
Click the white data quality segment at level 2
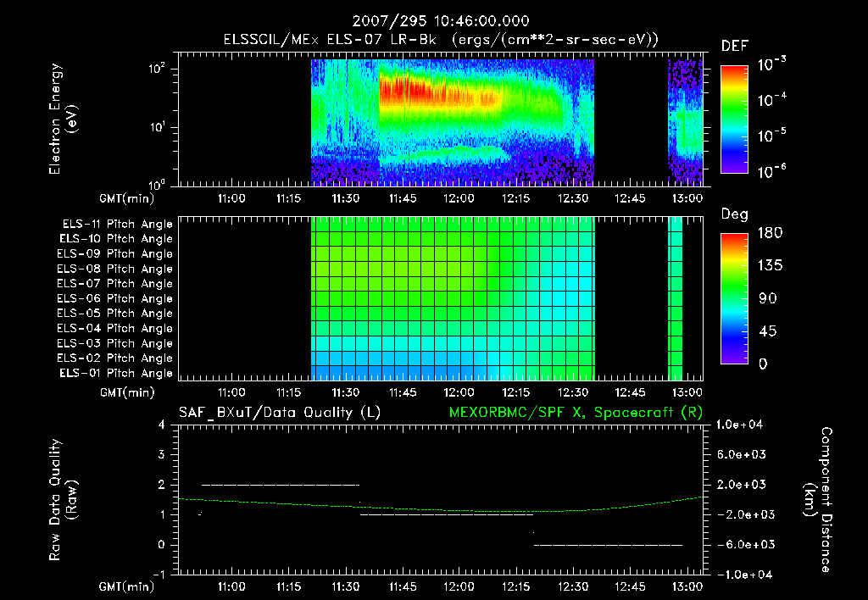(x=281, y=485)
